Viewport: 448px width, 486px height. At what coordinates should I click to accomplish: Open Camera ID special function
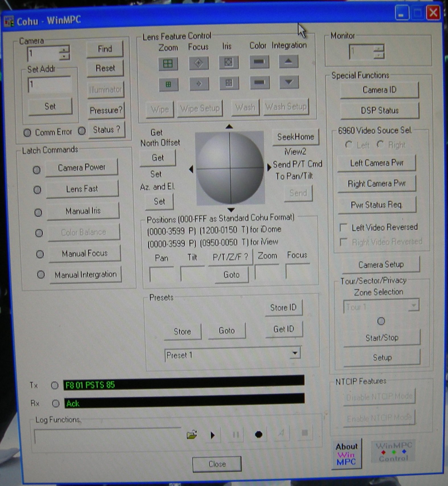[379, 90]
